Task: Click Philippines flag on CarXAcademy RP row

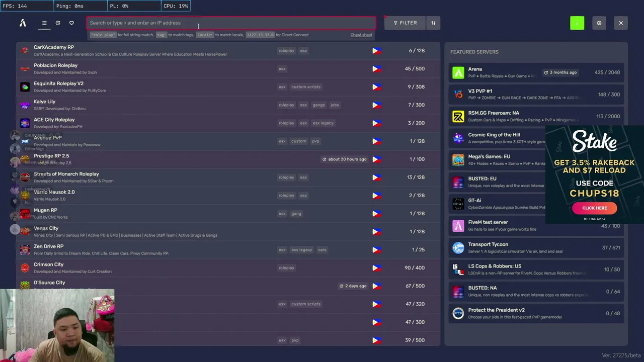Action: tap(376, 50)
